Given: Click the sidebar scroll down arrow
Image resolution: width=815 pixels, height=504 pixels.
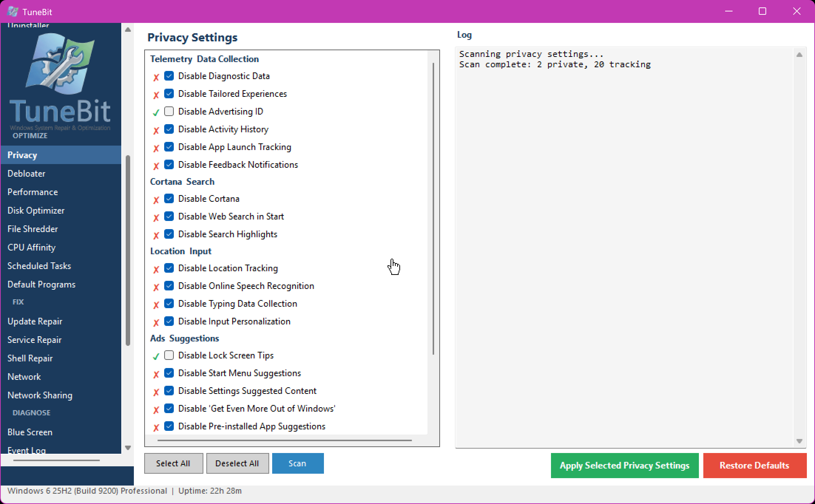Looking at the screenshot, I should (128, 448).
